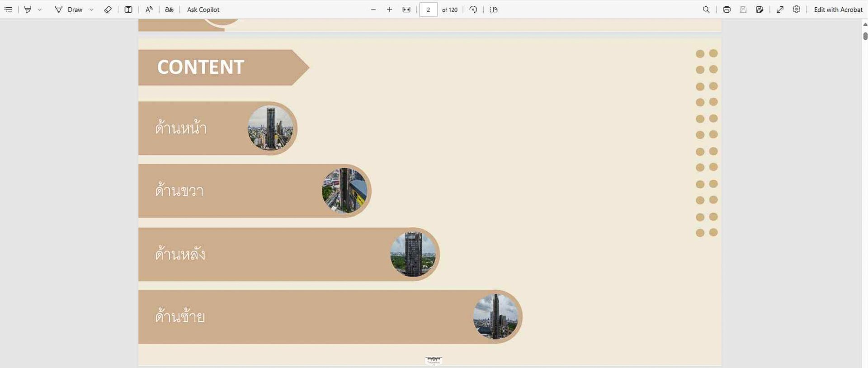Add a text box annotation
The image size is (868, 368).
point(128,10)
